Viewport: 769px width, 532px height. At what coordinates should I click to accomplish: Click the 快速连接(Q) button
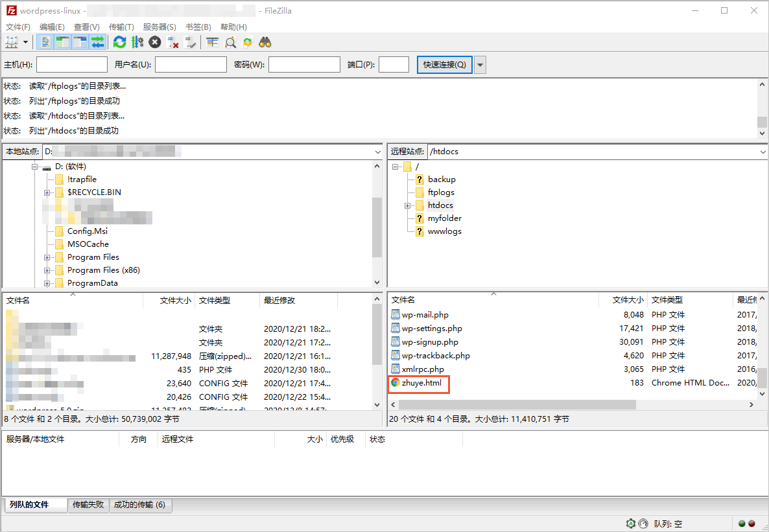tap(444, 64)
